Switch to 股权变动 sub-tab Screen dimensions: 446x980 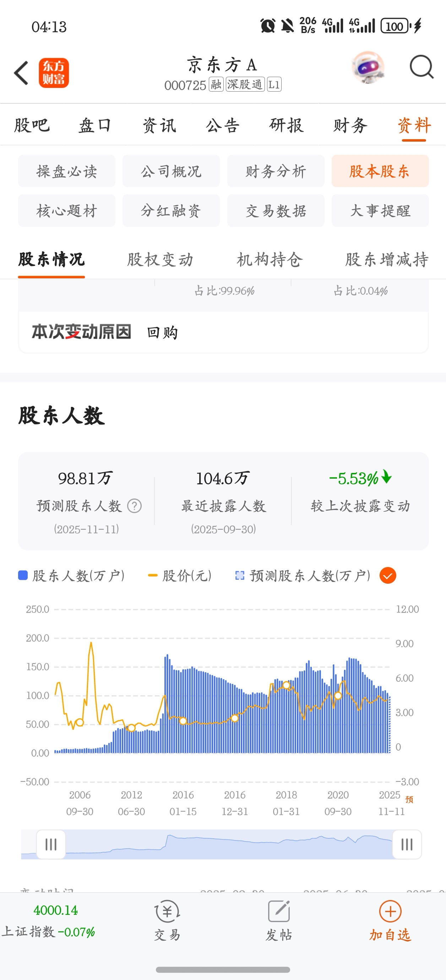pyautogui.click(x=160, y=260)
